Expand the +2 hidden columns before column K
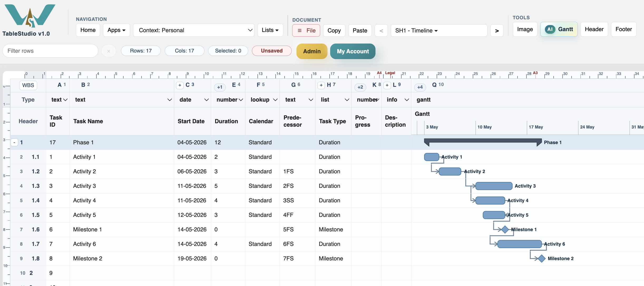This screenshot has height=286, width=644. pyautogui.click(x=360, y=87)
